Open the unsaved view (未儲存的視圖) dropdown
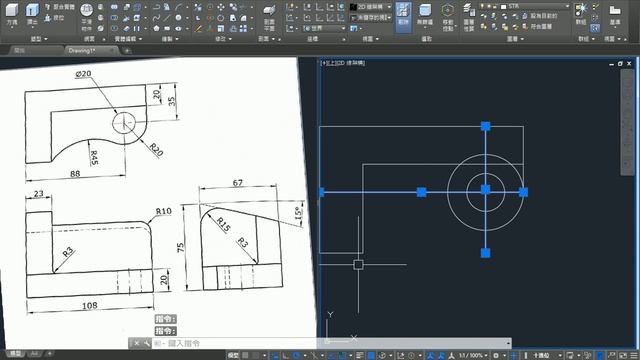 (x=371, y=18)
